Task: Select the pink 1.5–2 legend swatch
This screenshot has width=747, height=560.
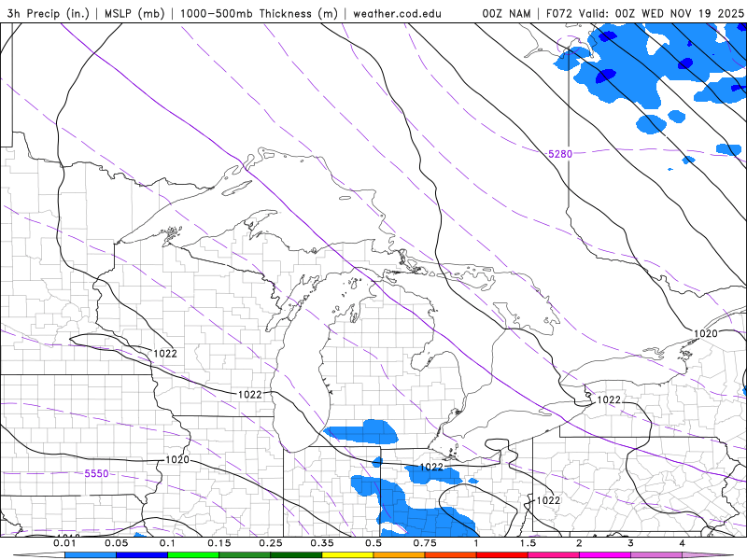Action: coord(554,555)
